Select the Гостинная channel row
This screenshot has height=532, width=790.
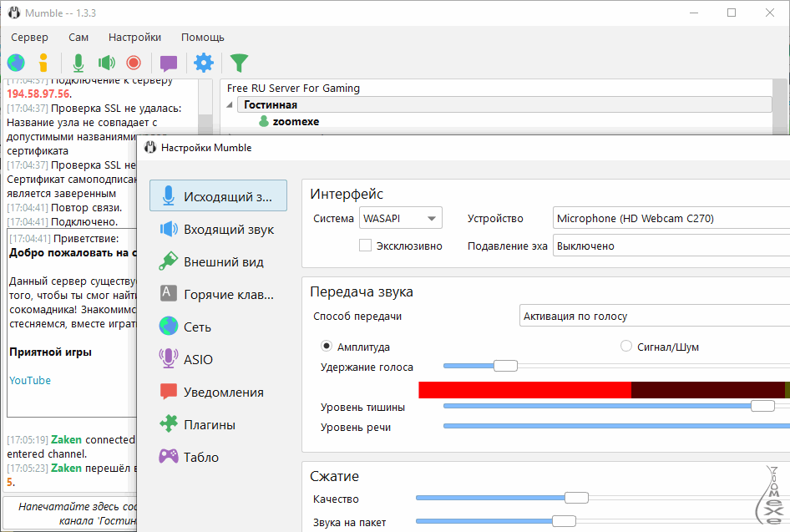pyautogui.click(x=505, y=104)
